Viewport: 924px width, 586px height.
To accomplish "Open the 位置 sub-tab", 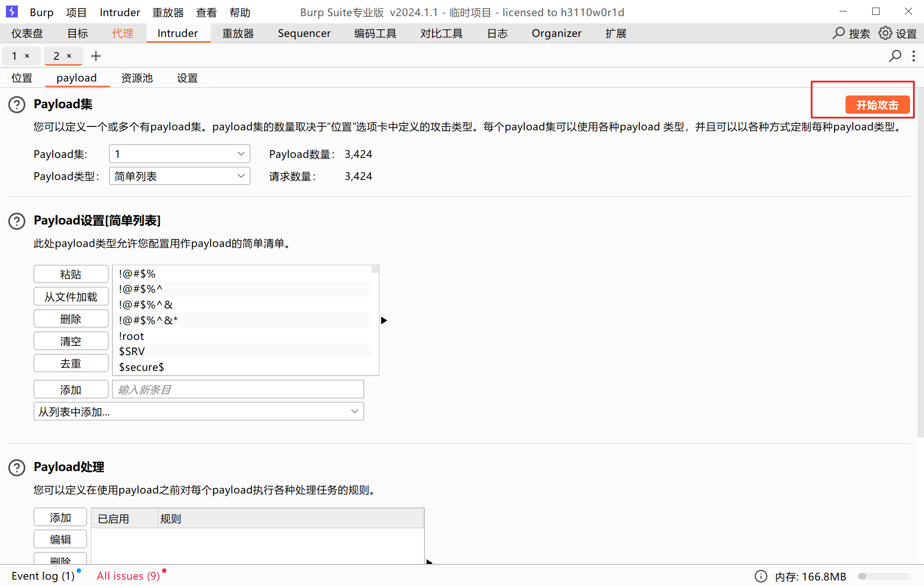I will pyautogui.click(x=22, y=78).
